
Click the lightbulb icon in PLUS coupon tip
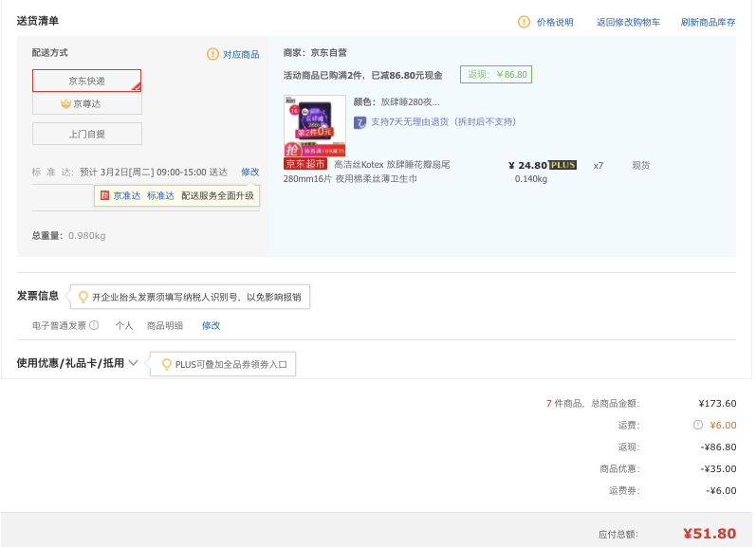[167, 364]
